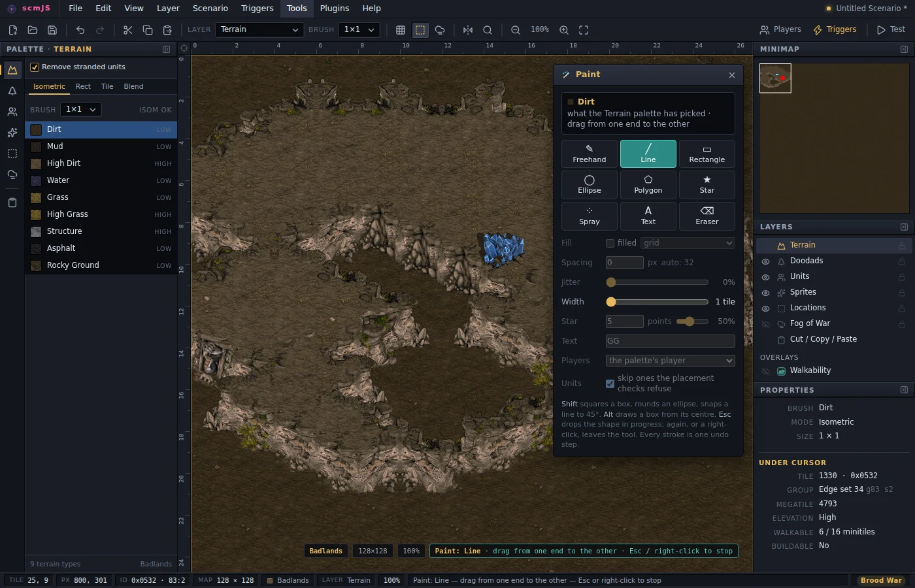
Task: Switch to the Blend tab
Action: coord(133,86)
